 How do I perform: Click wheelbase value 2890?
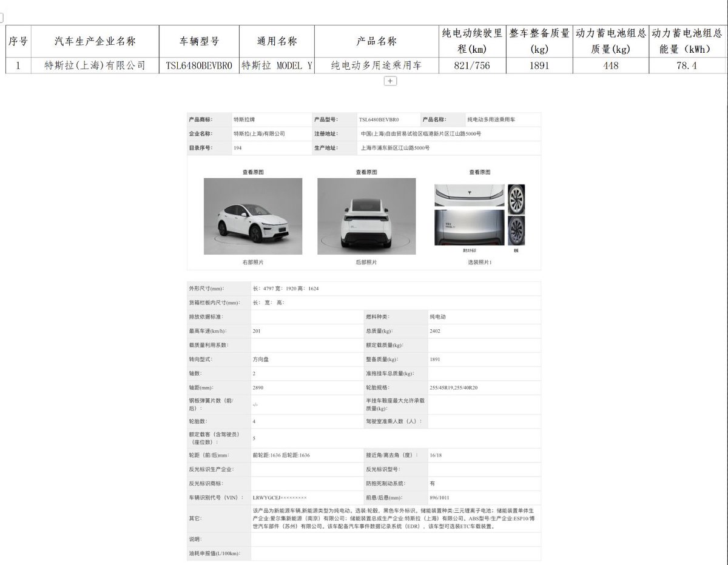click(258, 387)
